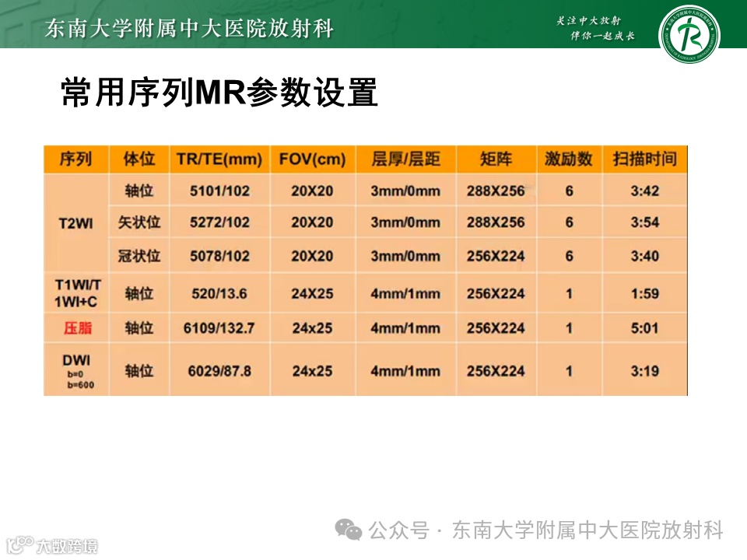
Task: Click the FOV(cm) column header
Action: [x=313, y=159]
